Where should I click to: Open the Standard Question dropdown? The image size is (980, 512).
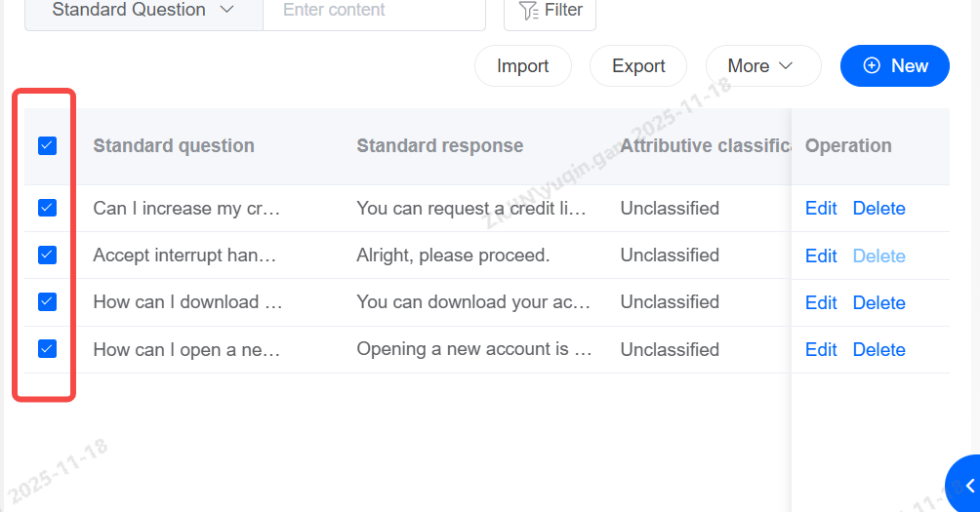coord(143,11)
